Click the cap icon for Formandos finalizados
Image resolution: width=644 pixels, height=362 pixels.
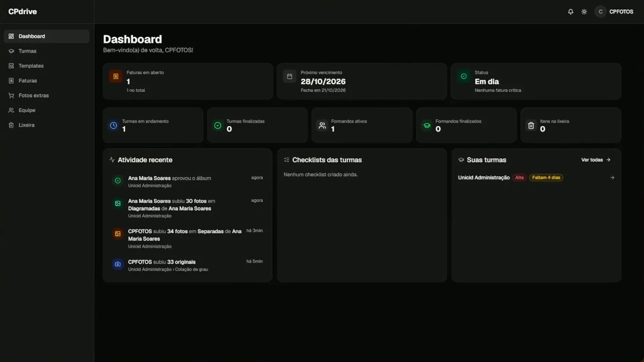427,126
